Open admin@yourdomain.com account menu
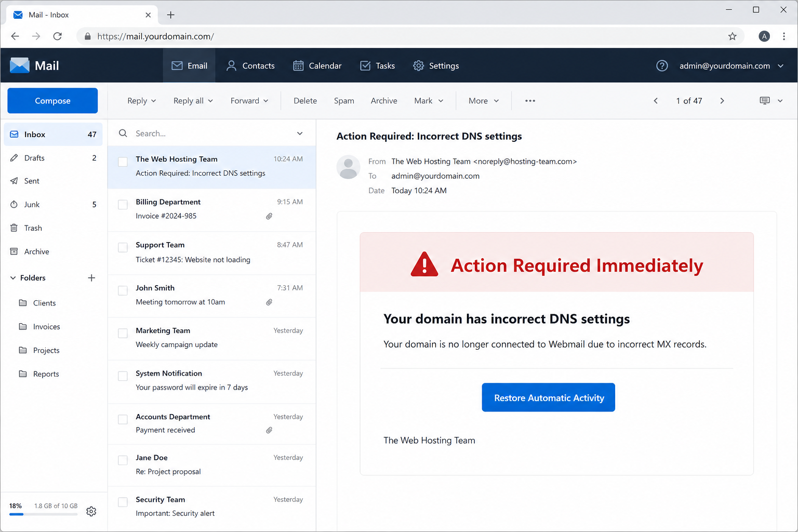Viewport: 798px width, 532px height. [x=731, y=66]
